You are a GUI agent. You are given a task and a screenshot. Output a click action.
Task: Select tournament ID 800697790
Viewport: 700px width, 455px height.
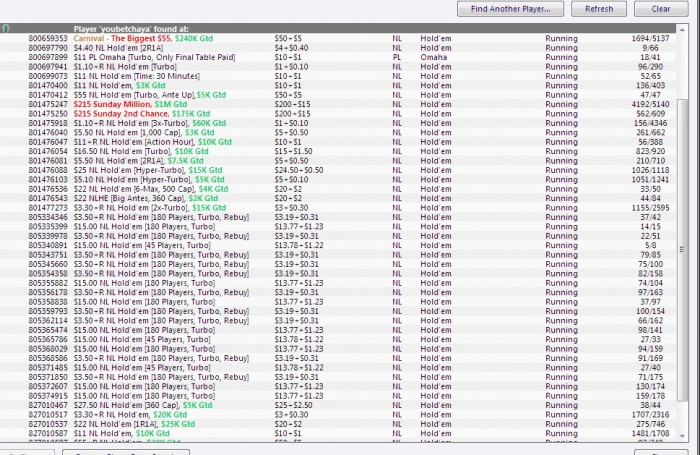click(x=338, y=48)
